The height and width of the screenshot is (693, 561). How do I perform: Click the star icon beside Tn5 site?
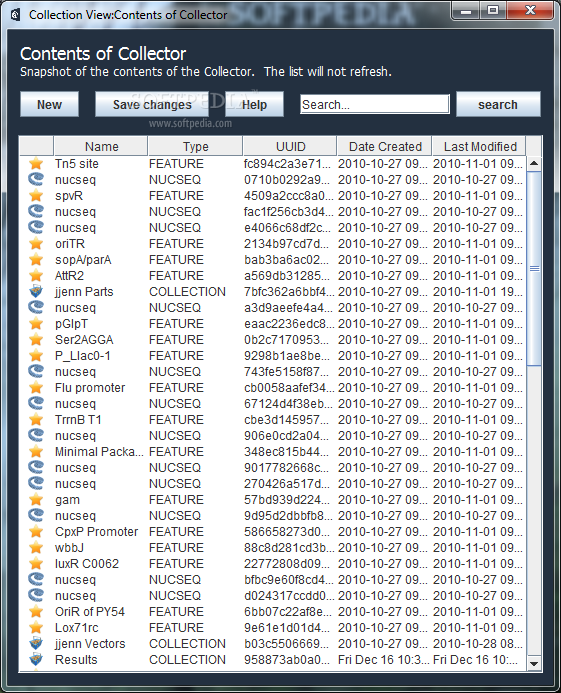coord(36,164)
